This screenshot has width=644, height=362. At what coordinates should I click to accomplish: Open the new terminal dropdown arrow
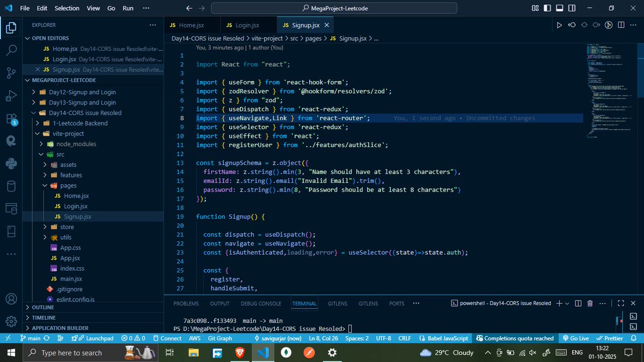pos(567,303)
